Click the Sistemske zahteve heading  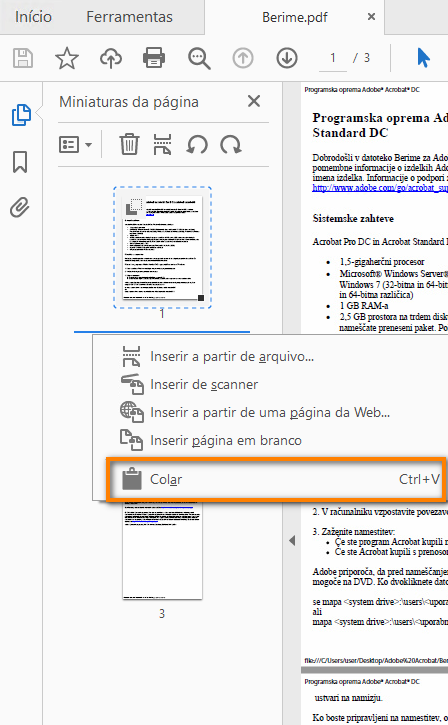(x=353, y=218)
